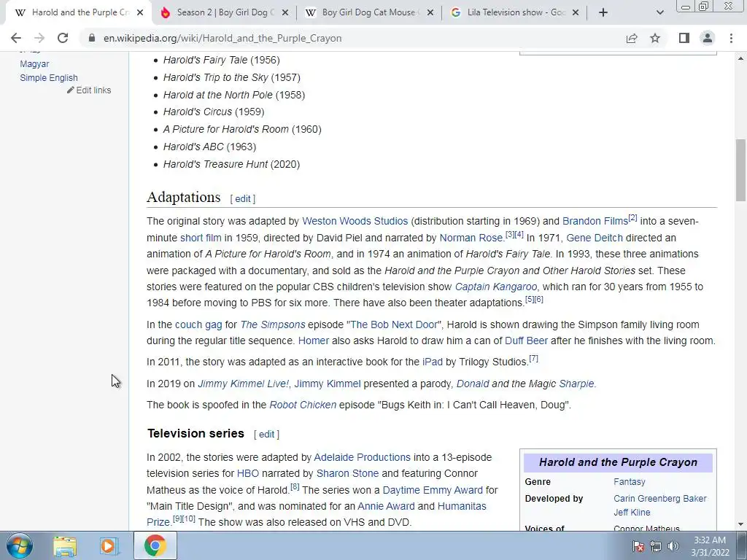
Task: Open volume control in system tray
Action: point(673,546)
